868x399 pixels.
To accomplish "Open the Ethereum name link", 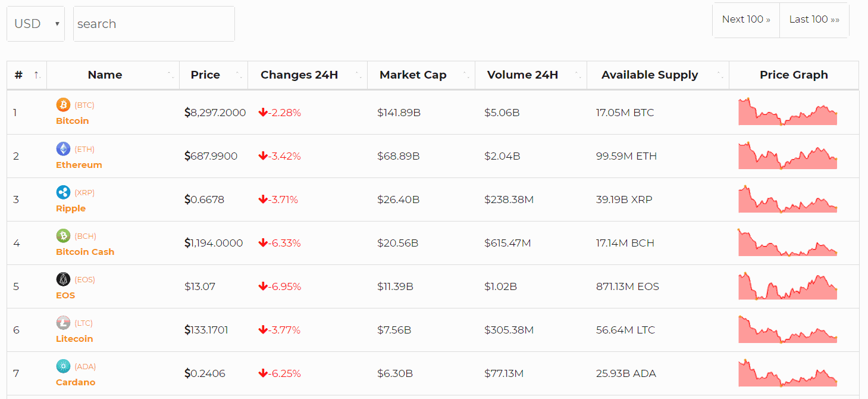I will point(79,164).
